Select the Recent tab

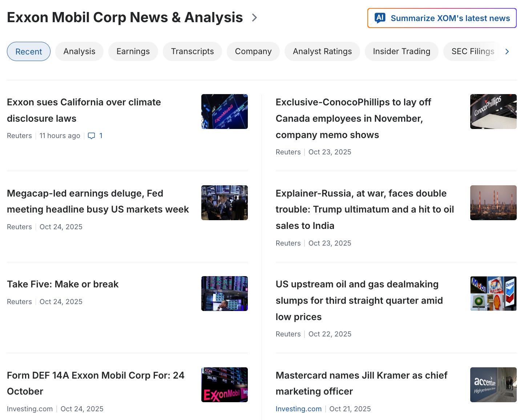(29, 52)
